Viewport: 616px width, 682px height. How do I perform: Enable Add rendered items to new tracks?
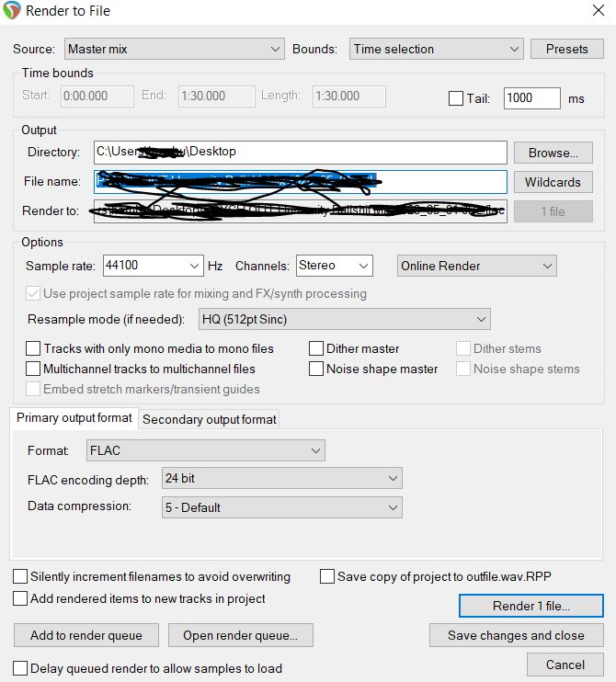(20, 598)
